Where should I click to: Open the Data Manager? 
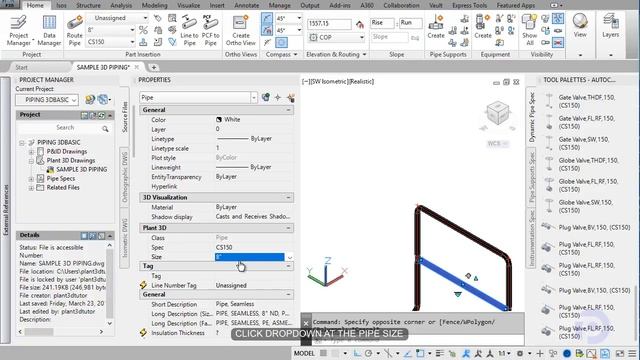coord(49,30)
